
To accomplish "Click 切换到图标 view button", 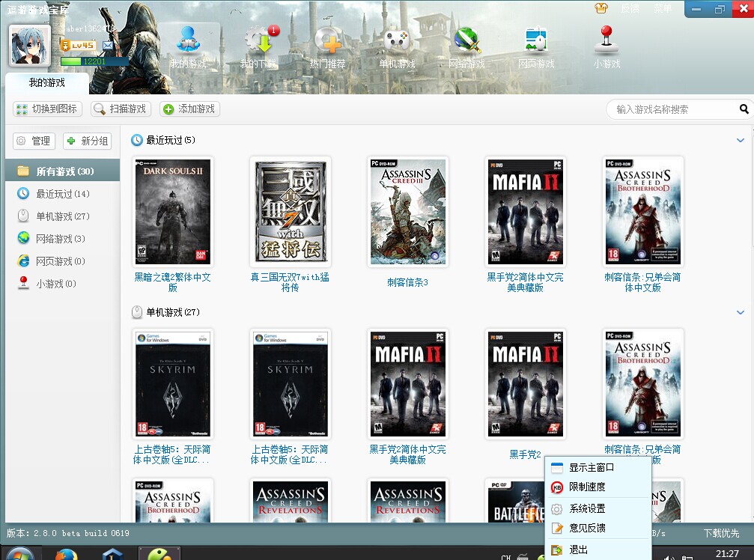I will 47,109.
